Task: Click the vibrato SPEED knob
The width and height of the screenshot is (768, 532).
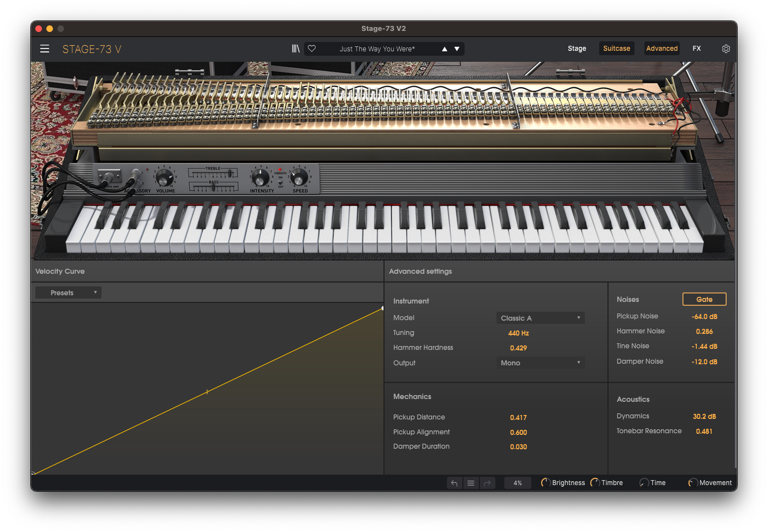Action: (x=299, y=177)
